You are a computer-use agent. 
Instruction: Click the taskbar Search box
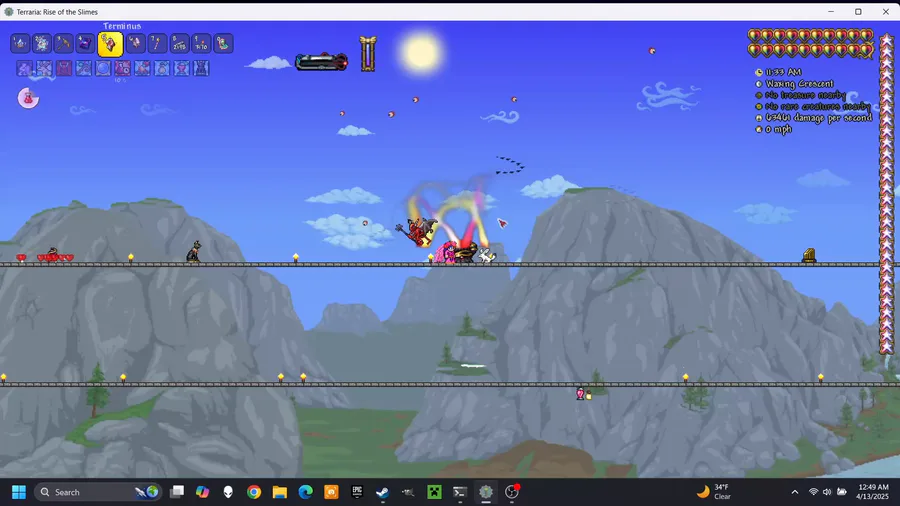98,492
